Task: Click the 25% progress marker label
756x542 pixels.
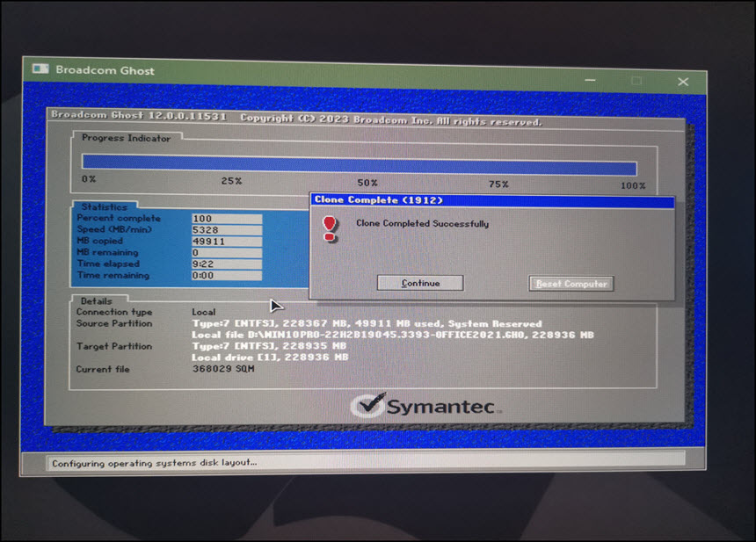Action: pyautogui.click(x=231, y=181)
